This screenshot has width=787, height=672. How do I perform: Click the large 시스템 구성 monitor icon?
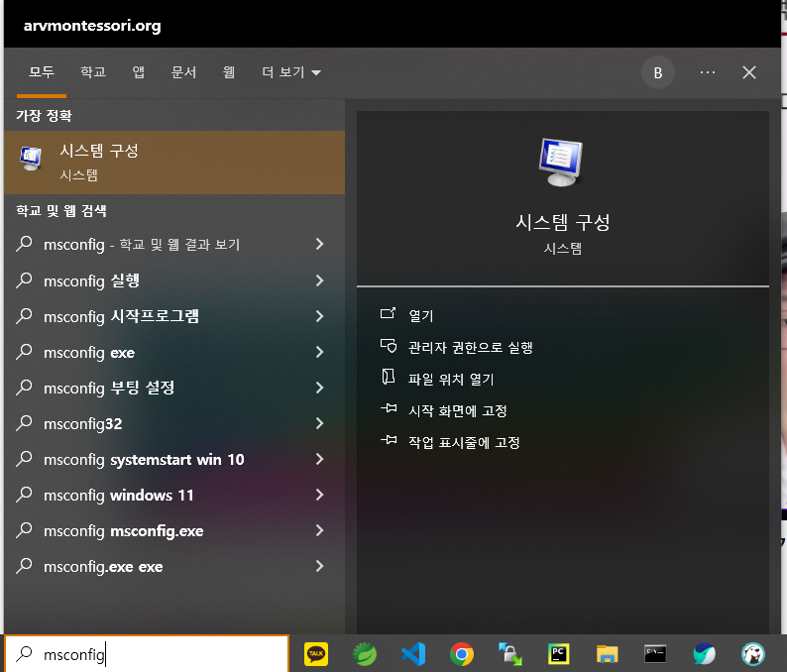click(x=561, y=163)
